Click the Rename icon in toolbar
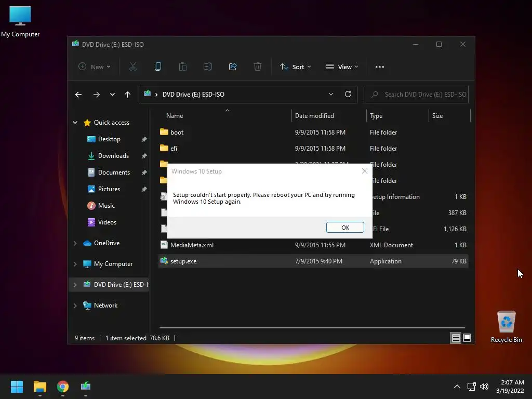532x399 pixels. coord(208,67)
